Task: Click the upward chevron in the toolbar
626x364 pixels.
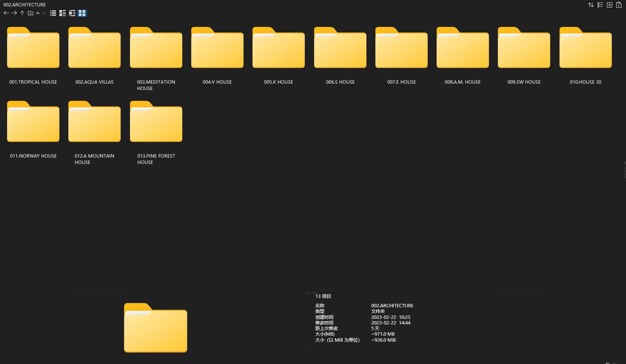Action: pyautogui.click(x=38, y=13)
